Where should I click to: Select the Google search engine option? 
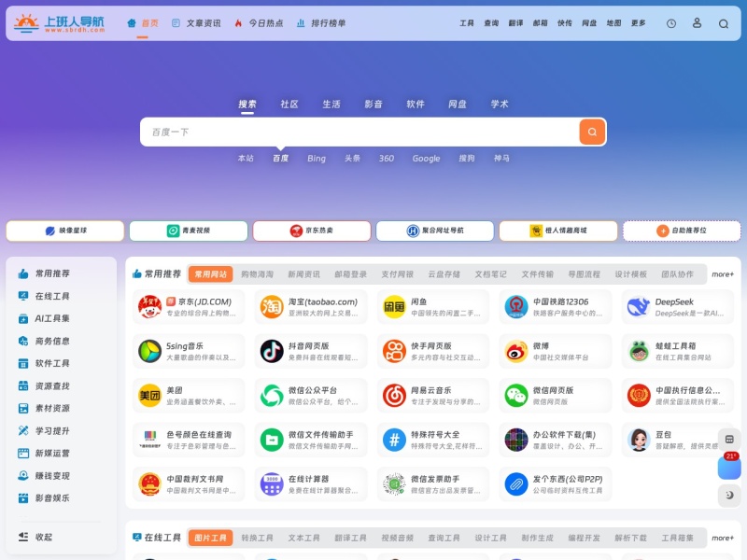point(426,159)
